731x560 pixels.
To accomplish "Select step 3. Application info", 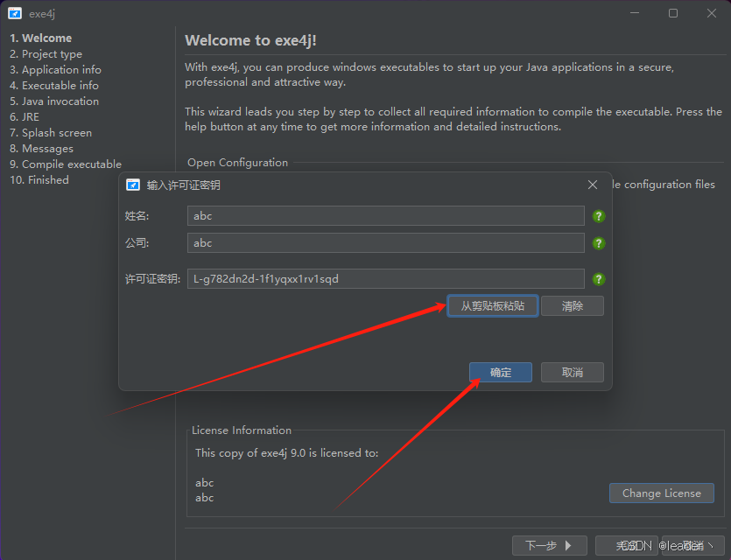I will pyautogui.click(x=55, y=70).
